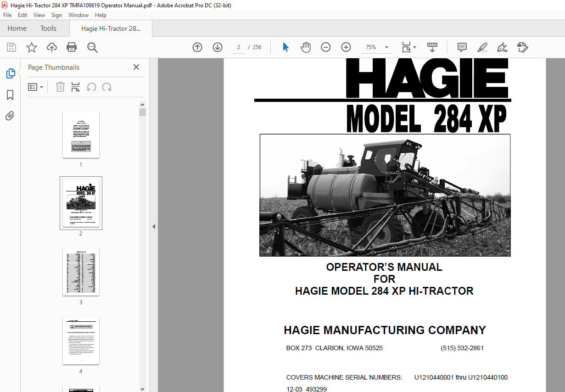Click the '12-03 493299' text

(307, 389)
